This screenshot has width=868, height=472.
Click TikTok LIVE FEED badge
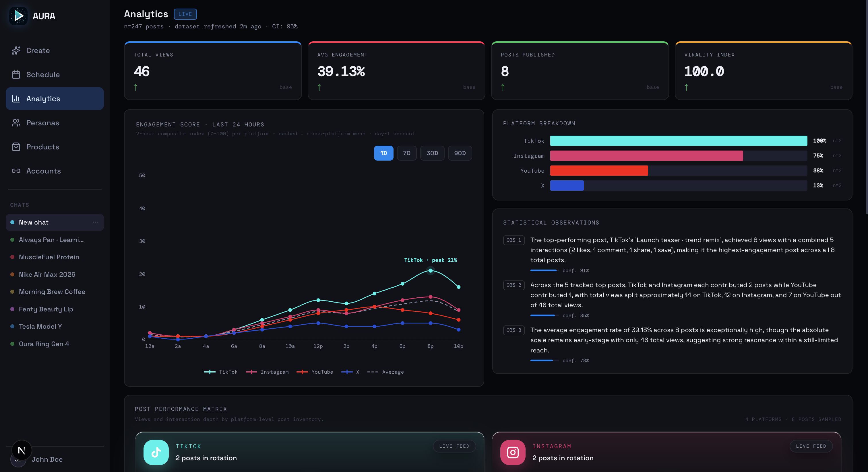454,446
